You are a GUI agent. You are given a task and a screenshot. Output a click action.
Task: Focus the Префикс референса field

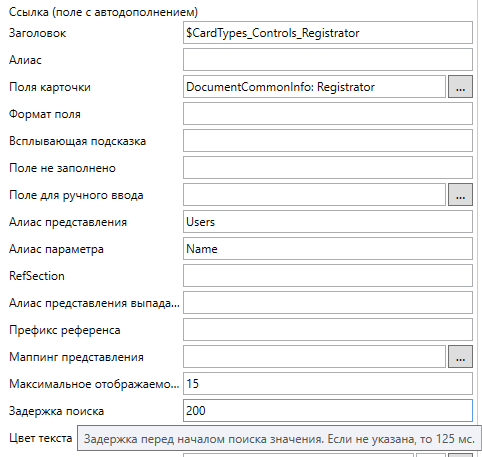click(328, 330)
